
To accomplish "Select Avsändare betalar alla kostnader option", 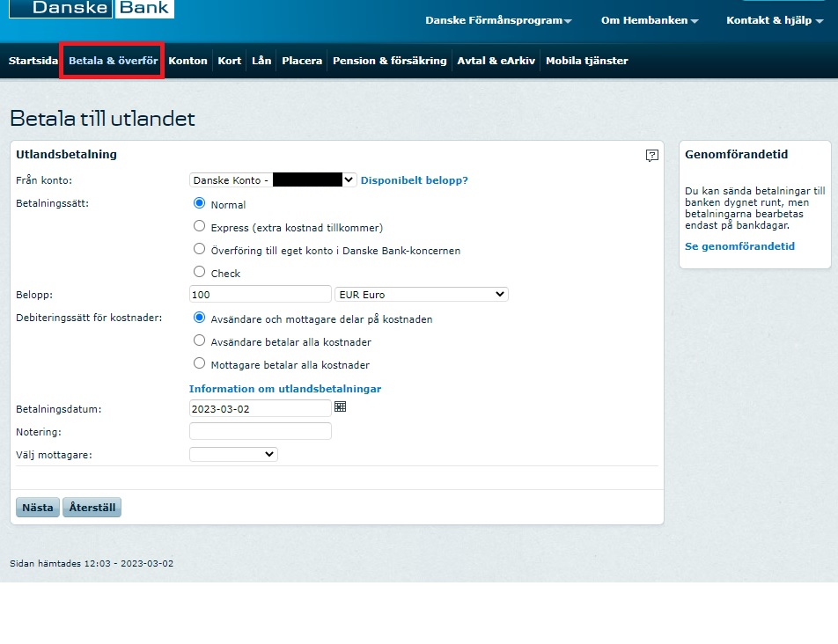I will (199, 341).
